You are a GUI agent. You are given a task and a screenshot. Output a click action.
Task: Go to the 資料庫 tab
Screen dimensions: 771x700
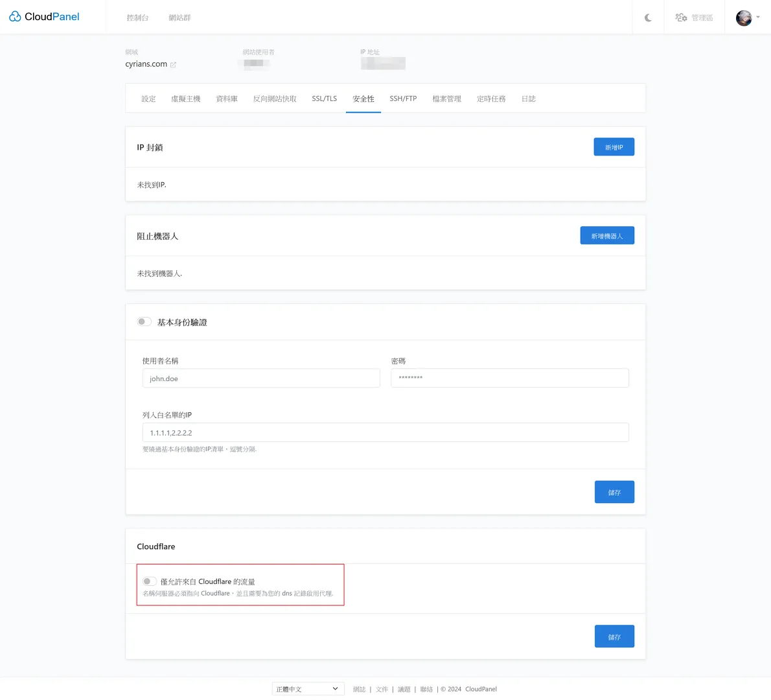click(x=227, y=99)
